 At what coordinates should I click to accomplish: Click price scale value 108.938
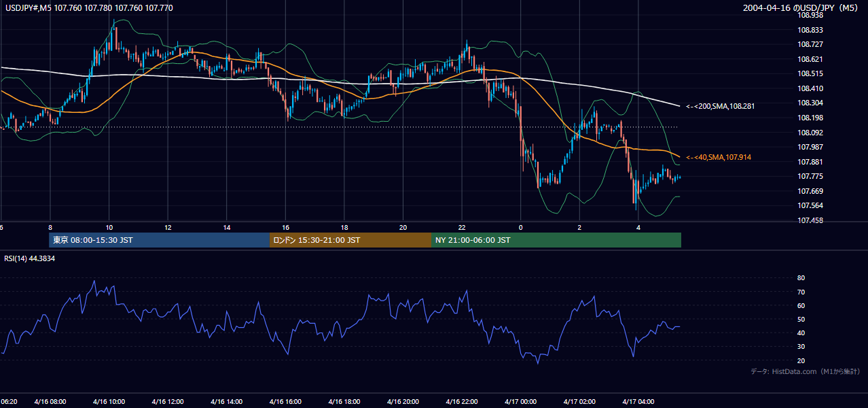tap(811, 15)
